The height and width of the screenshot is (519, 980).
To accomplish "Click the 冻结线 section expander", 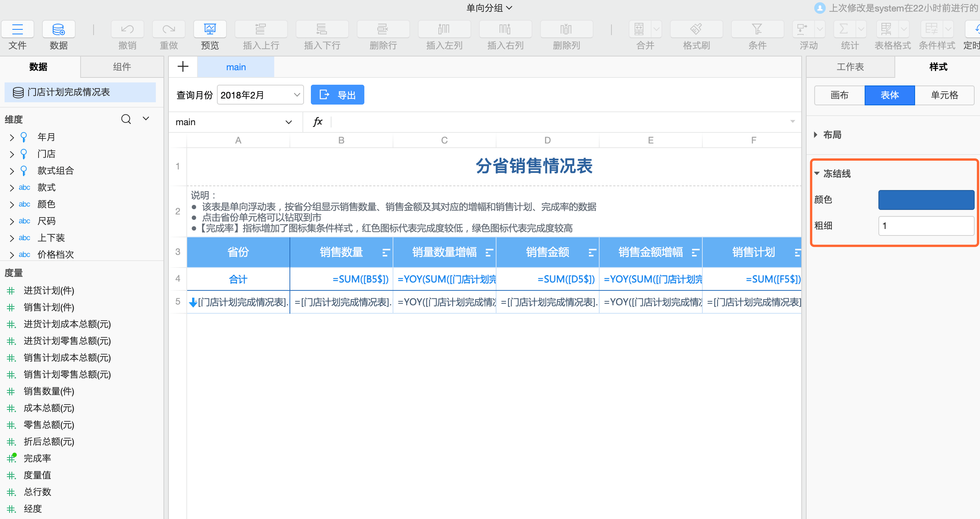I will [x=818, y=174].
